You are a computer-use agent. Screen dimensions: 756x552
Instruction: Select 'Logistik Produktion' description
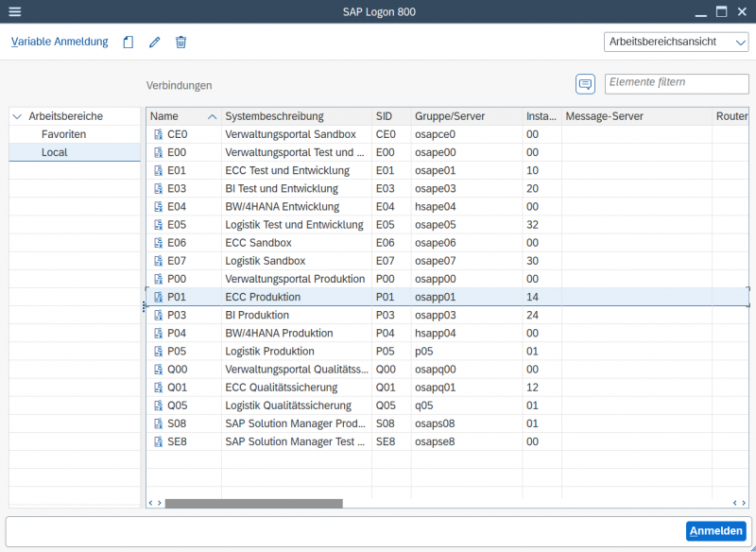(x=269, y=352)
